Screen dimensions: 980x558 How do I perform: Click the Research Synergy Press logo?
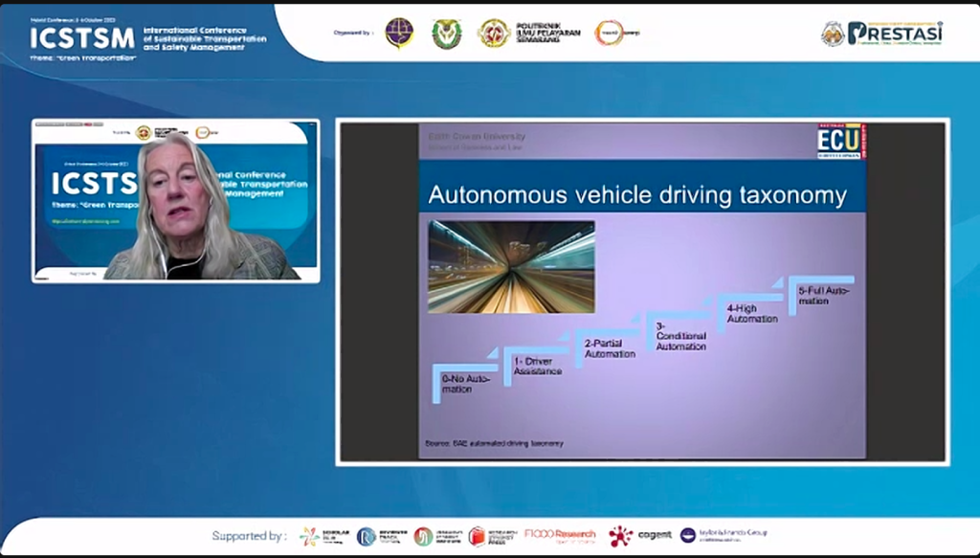(x=492, y=536)
